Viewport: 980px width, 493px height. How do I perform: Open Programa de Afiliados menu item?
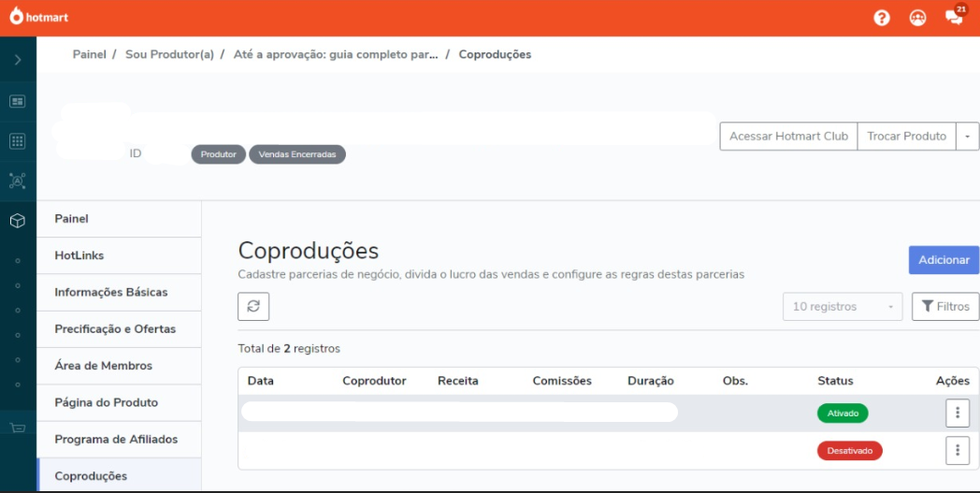coord(119,439)
